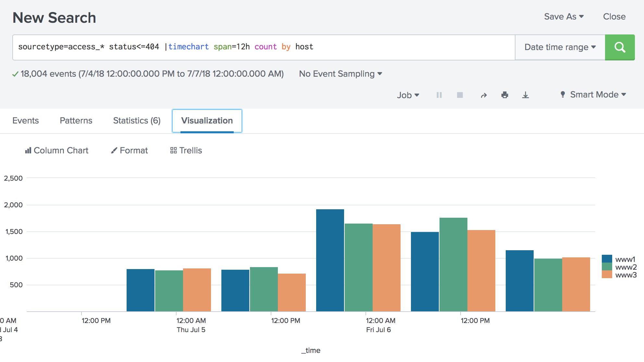Click the download icon in toolbar

[x=526, y=94]
